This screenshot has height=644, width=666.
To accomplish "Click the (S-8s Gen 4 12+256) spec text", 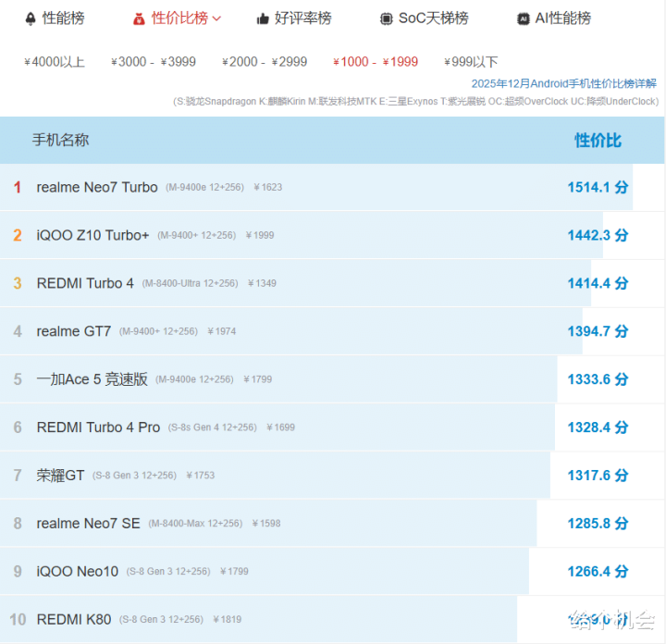I will [x=213, y=427].
